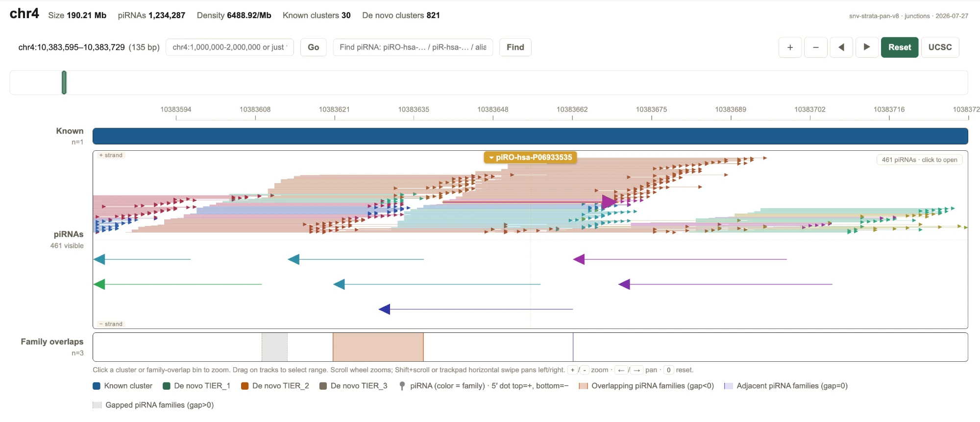Select the blue Known cluster bar

(530, 136)
